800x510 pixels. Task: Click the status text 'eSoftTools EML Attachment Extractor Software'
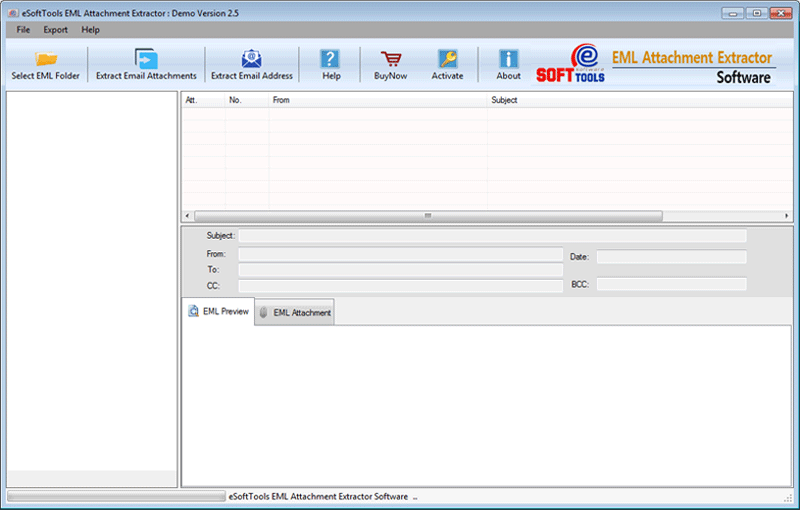point(318,496)
